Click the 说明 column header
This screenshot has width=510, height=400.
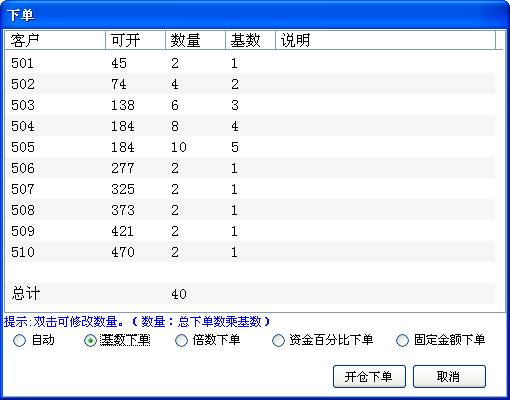point(385,40)
